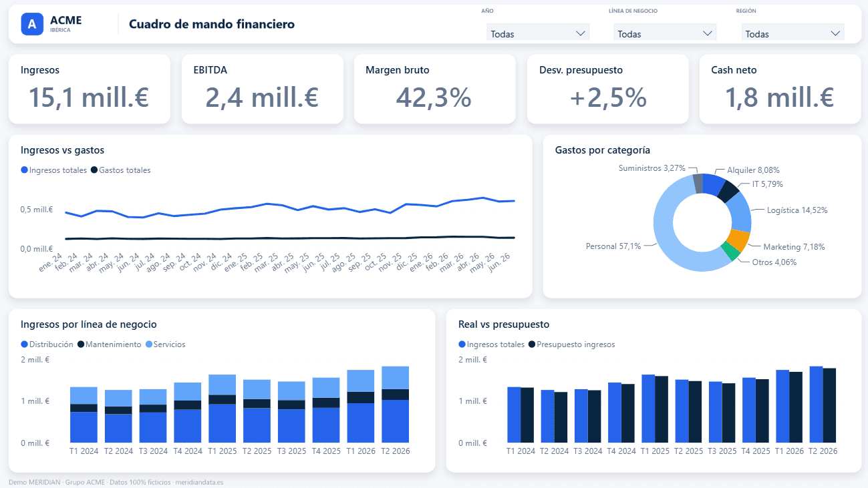Click the T4 2024 stacked bar in business line chart

[188, 413]
